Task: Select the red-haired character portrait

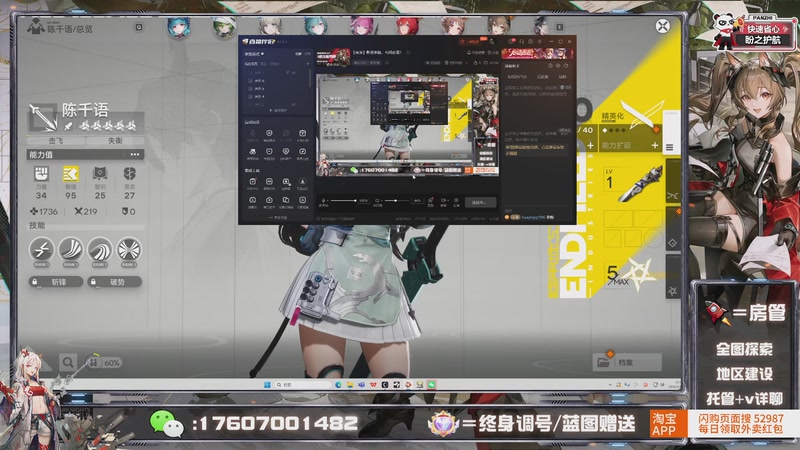Action: point(408,26)
